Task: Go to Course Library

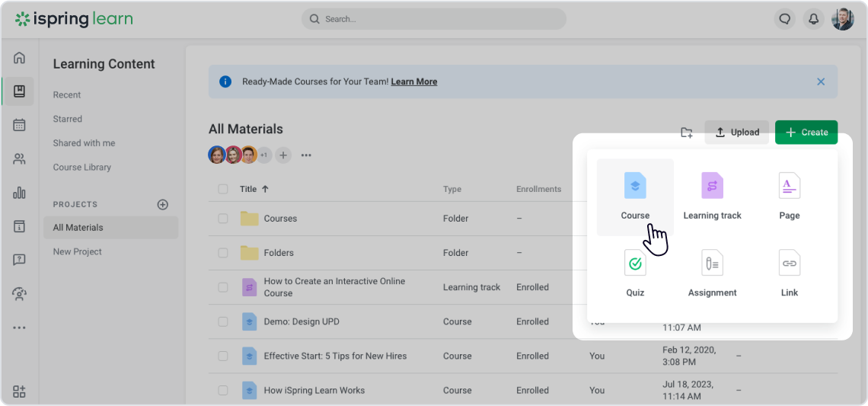Action: click(82, 167)
